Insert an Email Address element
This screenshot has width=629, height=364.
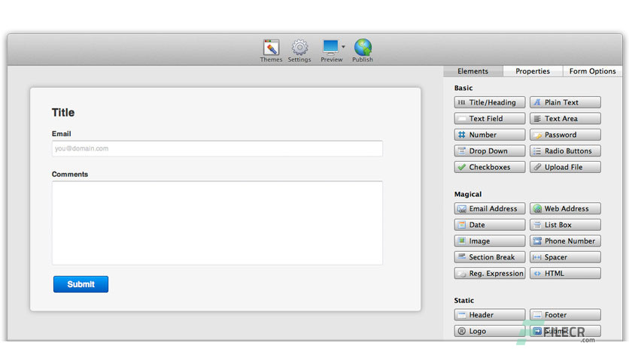tap(489, 208)
